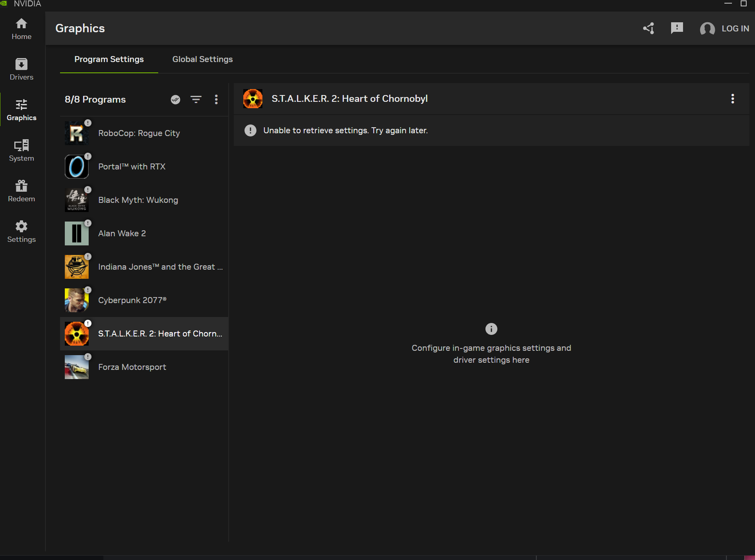Screen dimensions: 755x560
Task: Click the S.T.A.L.K.E.R. 2 header game icon
Action: (253, 99)
